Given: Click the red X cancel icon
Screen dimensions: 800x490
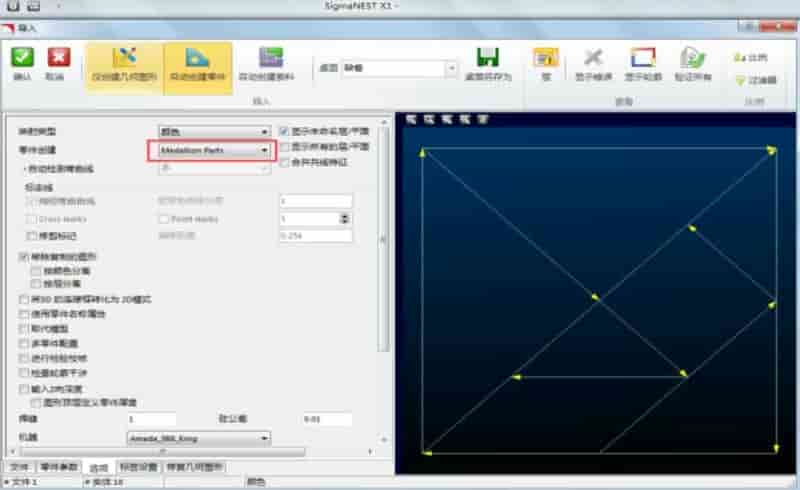Looking at the screenshot, I should pyautogui.click(x=59, y=57).
